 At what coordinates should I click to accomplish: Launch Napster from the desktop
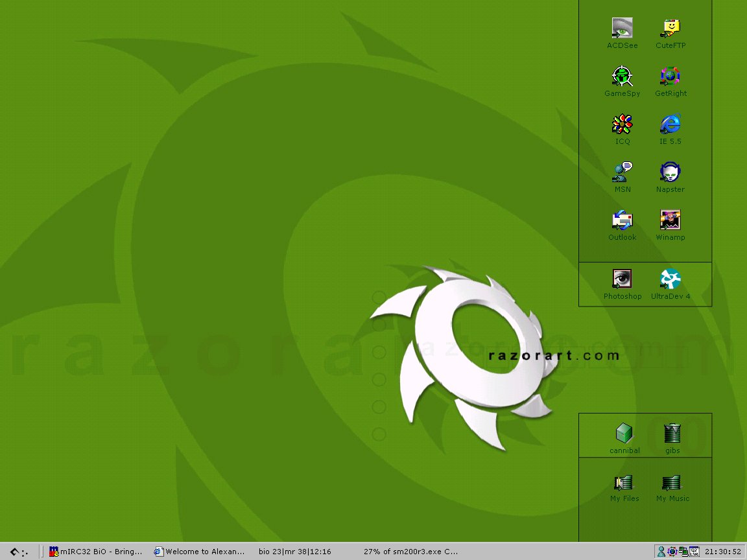(670, 172)
